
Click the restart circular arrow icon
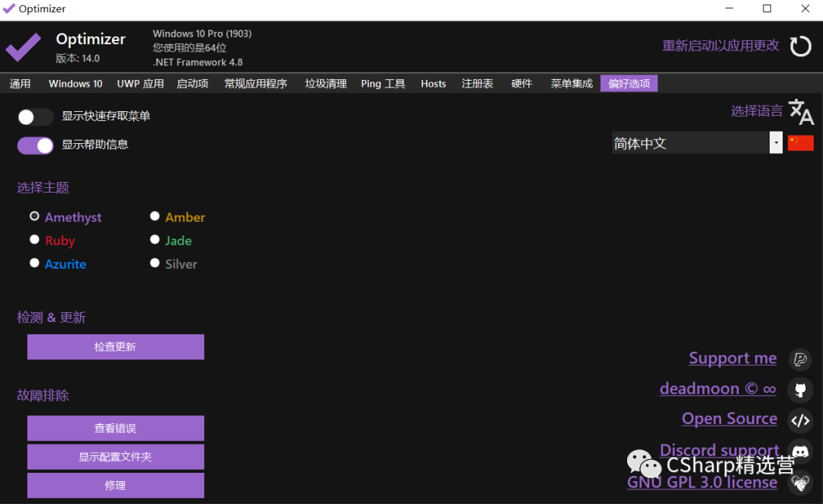[x=800, y=46]
